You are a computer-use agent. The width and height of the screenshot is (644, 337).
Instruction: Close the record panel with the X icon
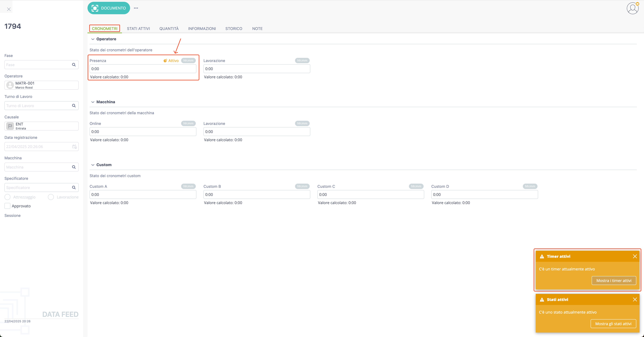pos(9,9)
